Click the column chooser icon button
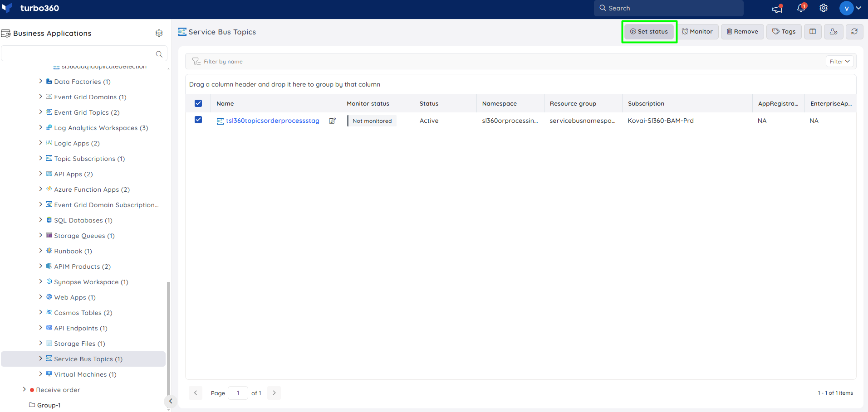The height and width of the screenshot is (412, 868). (813, 32)
